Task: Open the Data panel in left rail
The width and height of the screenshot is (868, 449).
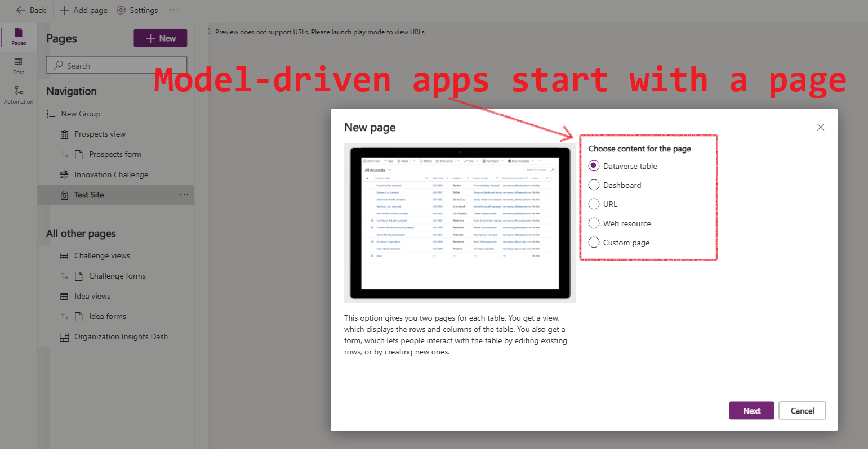Action: (19, 65)
